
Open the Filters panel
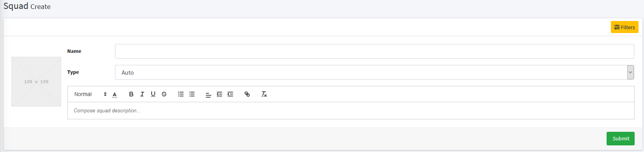coord(625,27)
